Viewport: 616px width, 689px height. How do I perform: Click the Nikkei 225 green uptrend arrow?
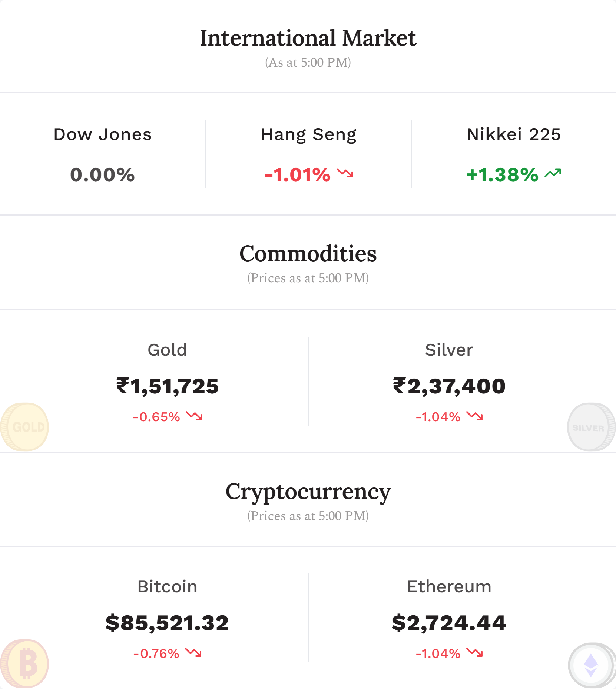553,173
